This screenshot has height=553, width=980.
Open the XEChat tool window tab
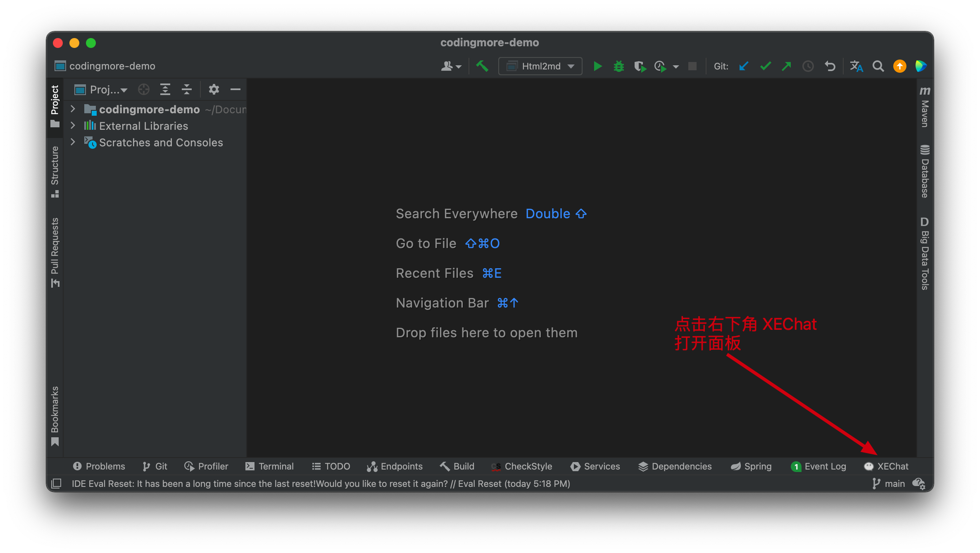887,466
